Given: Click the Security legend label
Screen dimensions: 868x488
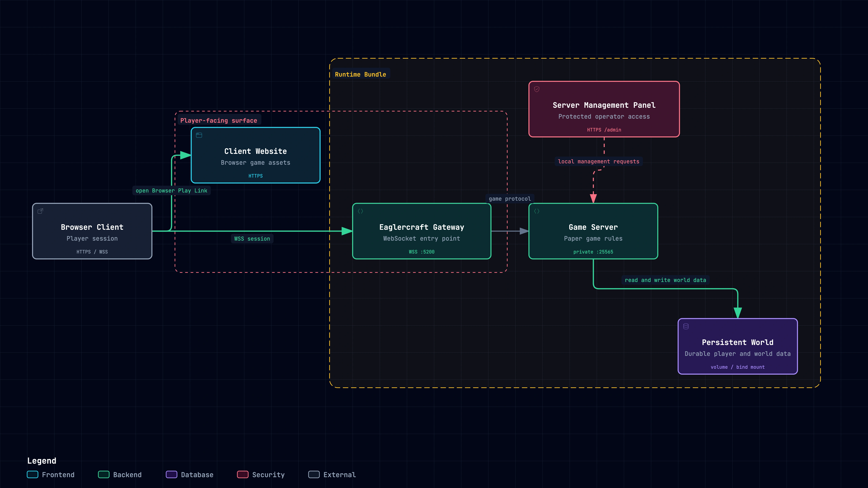Looking at the screenshot, I should point(269,474).
